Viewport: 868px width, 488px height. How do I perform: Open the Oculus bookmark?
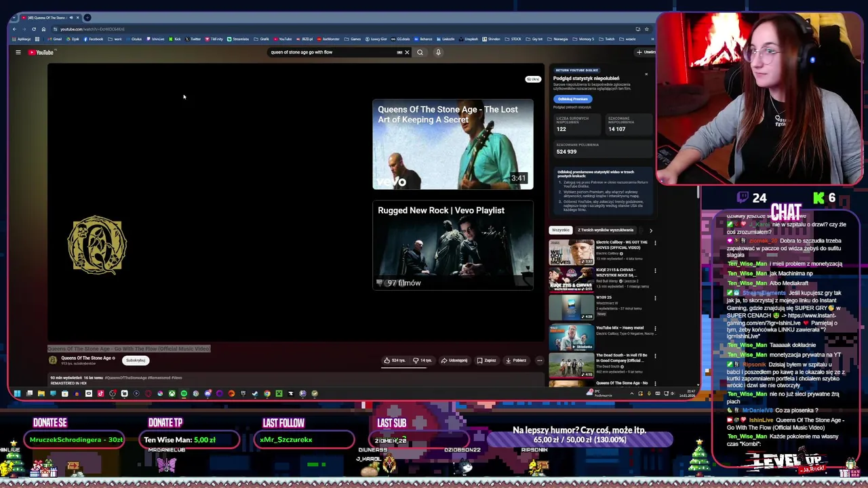coord(134,39)
